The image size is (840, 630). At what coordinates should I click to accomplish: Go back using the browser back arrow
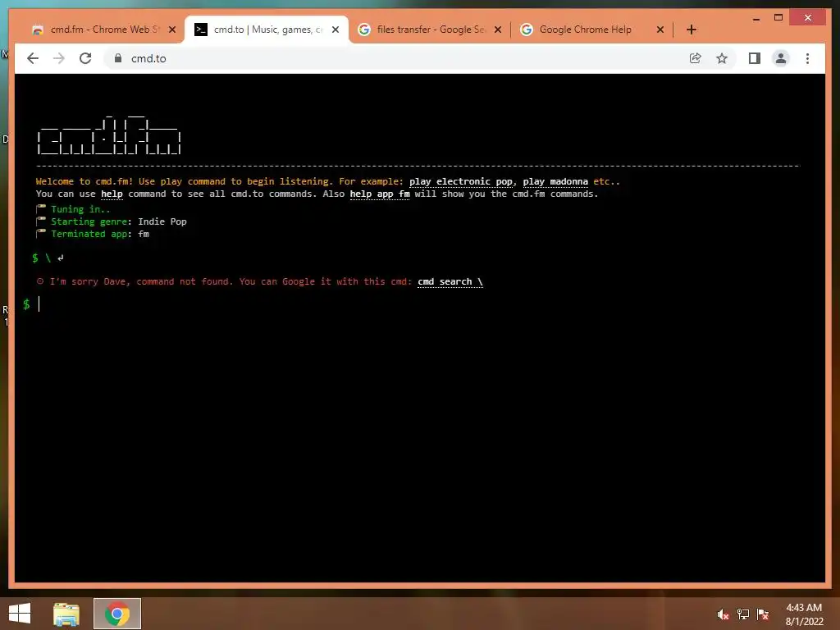click(33, 58)
